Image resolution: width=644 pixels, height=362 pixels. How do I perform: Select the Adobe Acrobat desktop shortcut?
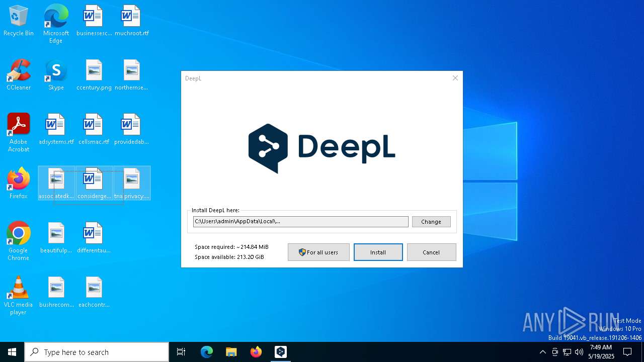(19, 133)
